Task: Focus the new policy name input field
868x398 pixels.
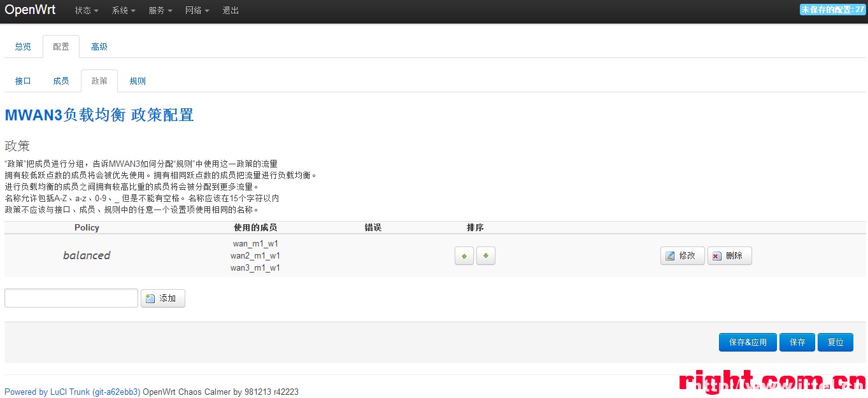Action: point(71,298)
